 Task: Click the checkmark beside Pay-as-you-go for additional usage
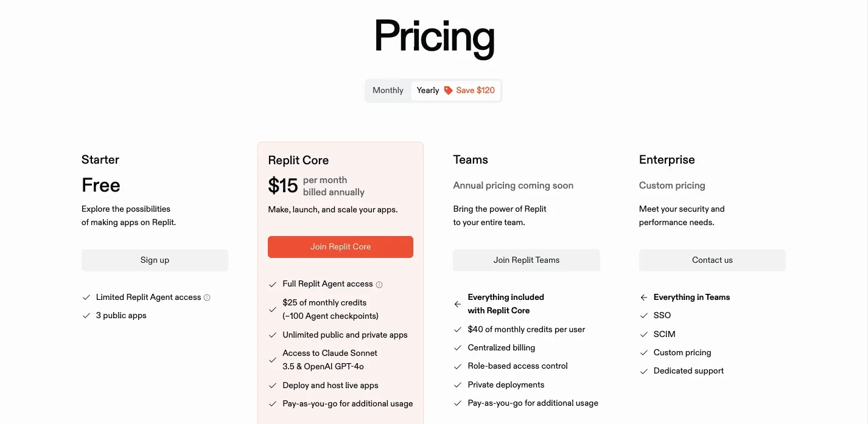click(x=272, y=403)
